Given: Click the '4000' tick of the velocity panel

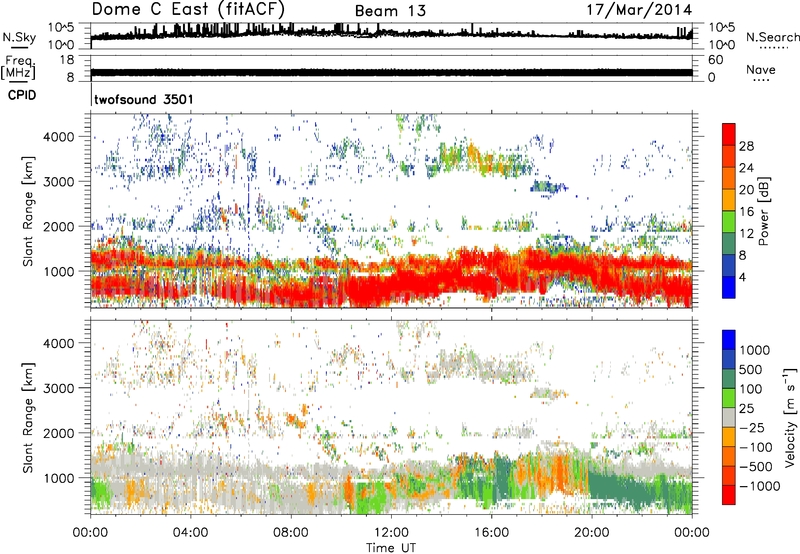Looking at the screenshot, I should pos(59,343).
